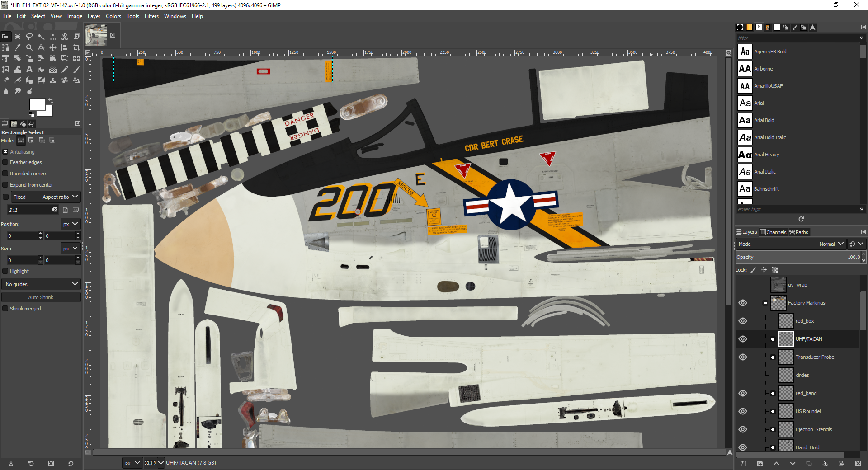Select the Text tool
The image size is (868, 470).
[x=29, y=69]
